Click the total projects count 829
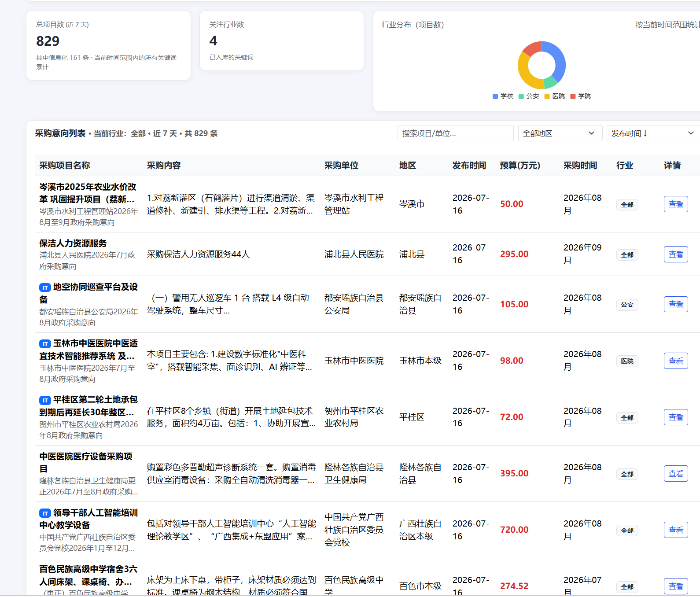Screen dimensions: 700x597 coord(48,41)
